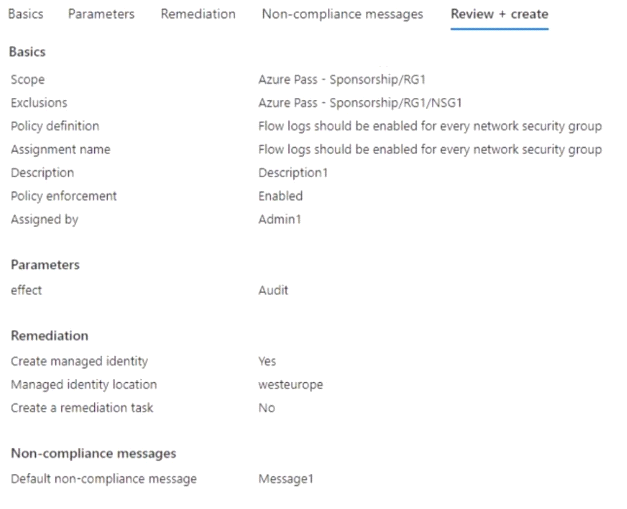Click the Remediation section heading
The width and height of the screenshot is (627, 509).
click(x=49, y=335)
